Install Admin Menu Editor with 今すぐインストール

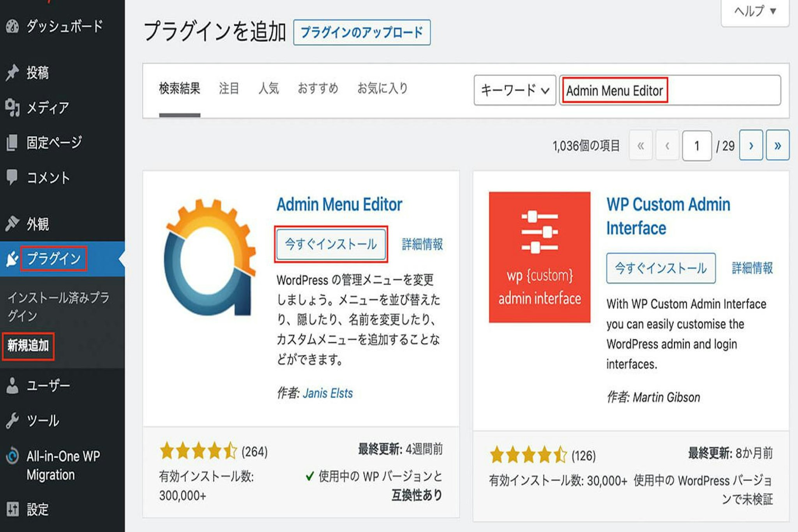click(x=331, y=244)
